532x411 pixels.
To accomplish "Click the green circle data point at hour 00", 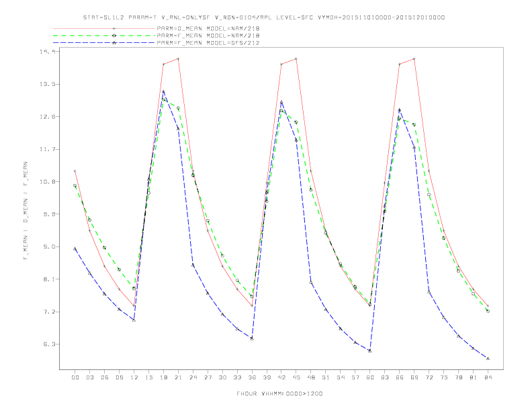I will tap(75, 185).
